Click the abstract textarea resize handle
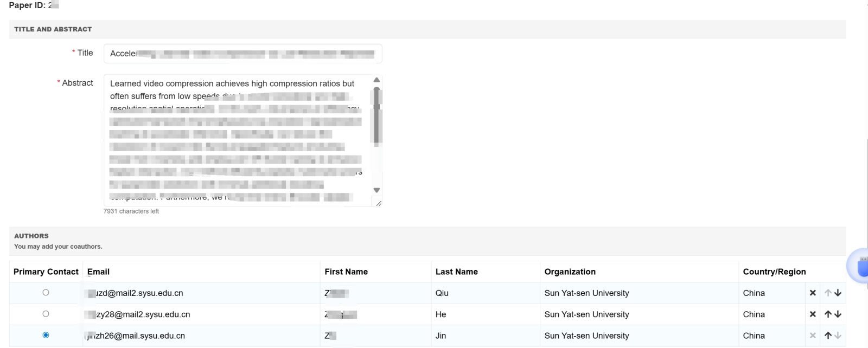This screenshot has height=348, width=868. pos(378,203)
